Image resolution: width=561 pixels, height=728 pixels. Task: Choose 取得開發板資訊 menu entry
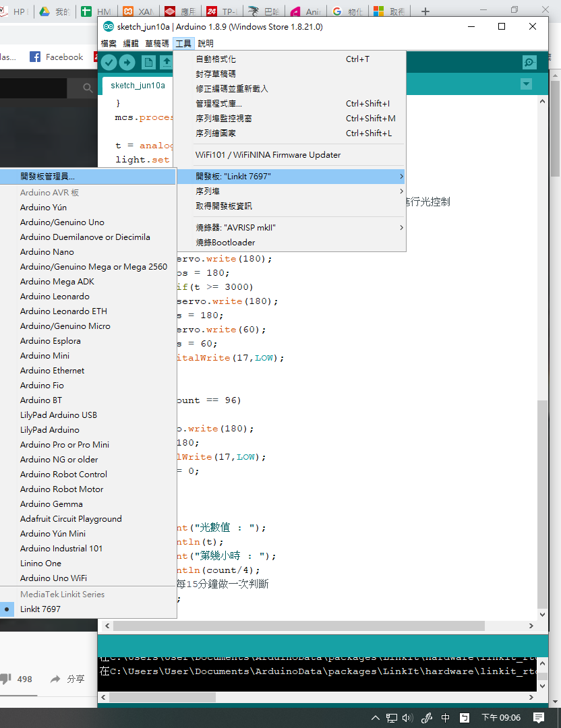point(289,206)
